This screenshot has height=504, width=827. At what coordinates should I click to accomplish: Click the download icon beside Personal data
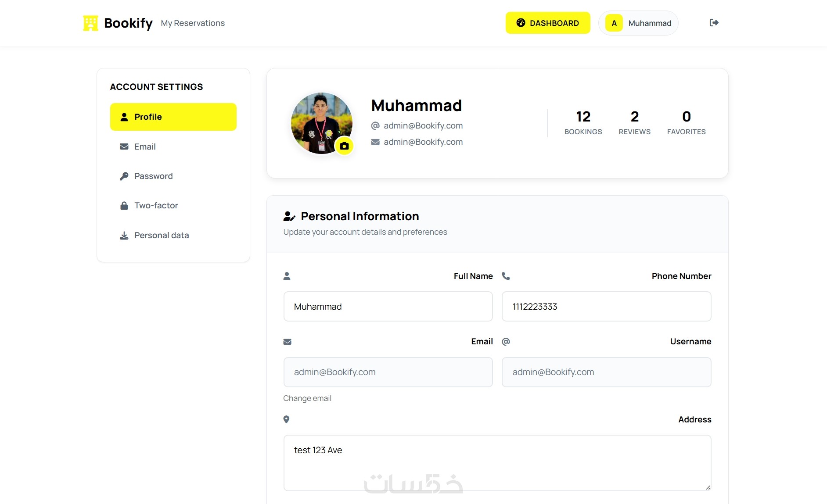[x=124, y=236]
